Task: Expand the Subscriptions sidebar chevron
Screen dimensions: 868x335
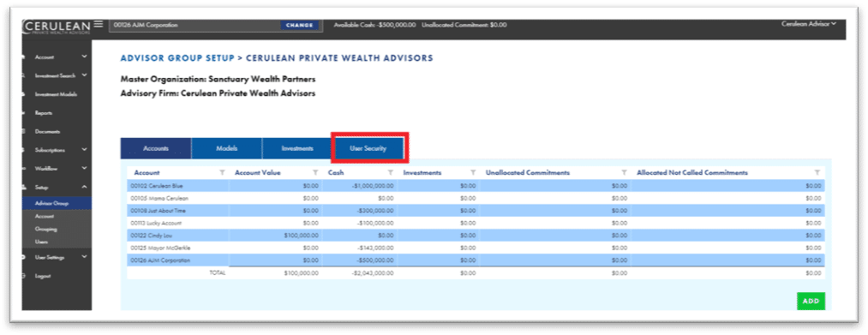Action: pos(84,149)
